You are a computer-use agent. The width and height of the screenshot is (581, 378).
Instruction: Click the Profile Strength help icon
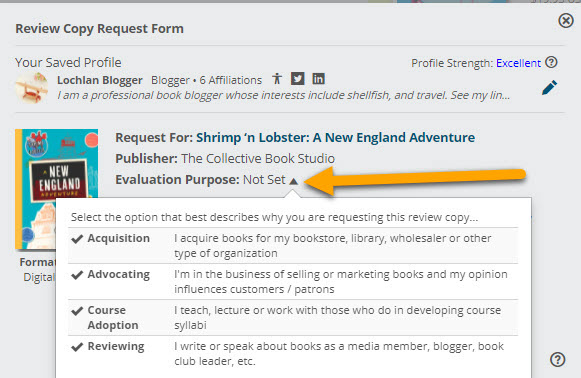click(x=551, y=62)
